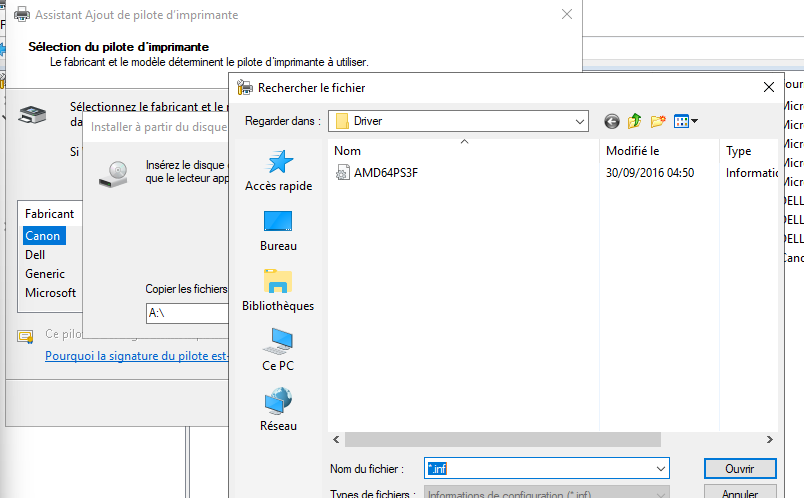The height and width of the screenshot is (498, 804).
Task: Select Dell in the Fabricant list
Action: (x=36, y=255)
